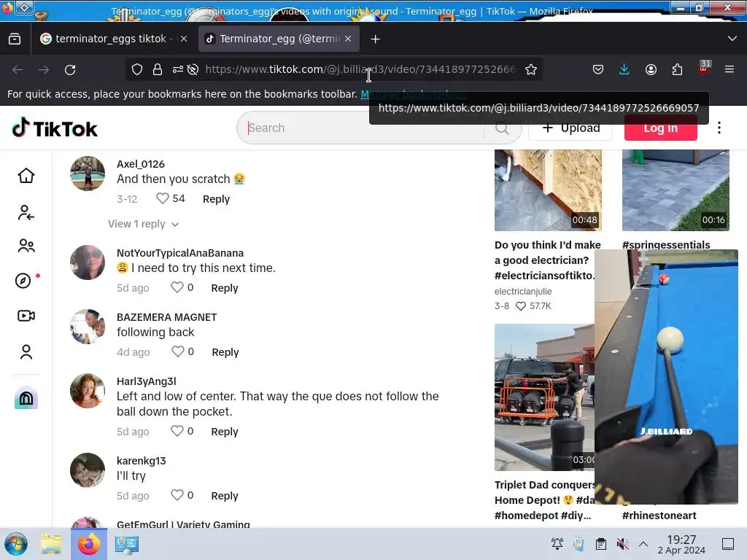Like BAZEMERA MAGNET's comment heart
747x560 pixels.
click(178, 351)
